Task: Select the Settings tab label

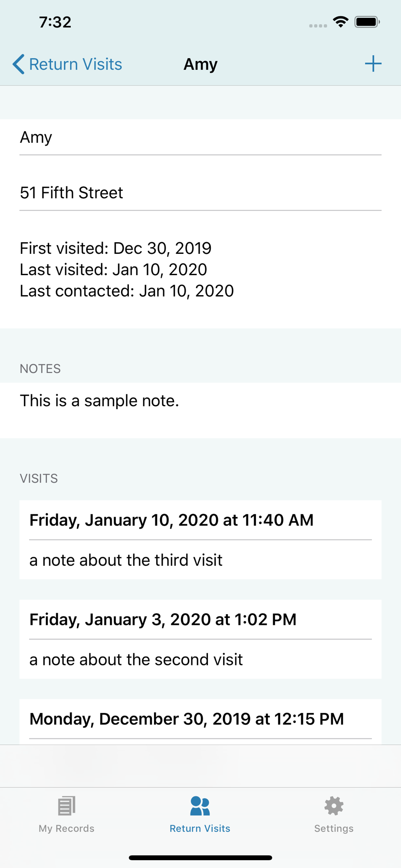Action: [334, 829]
